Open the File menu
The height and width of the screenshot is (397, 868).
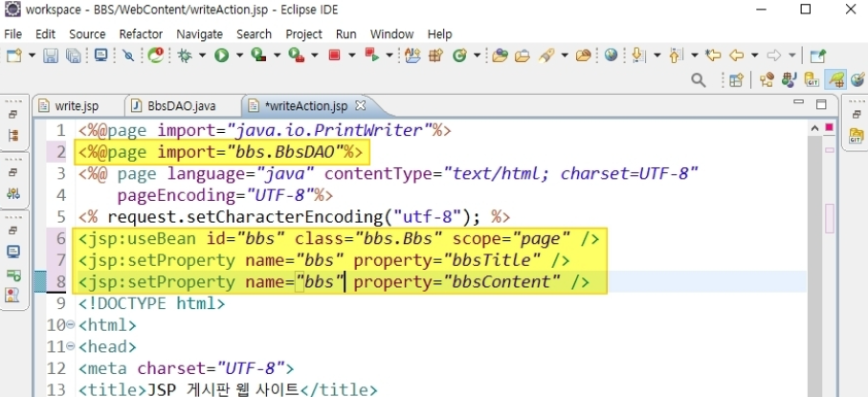[x=12, y=33]
